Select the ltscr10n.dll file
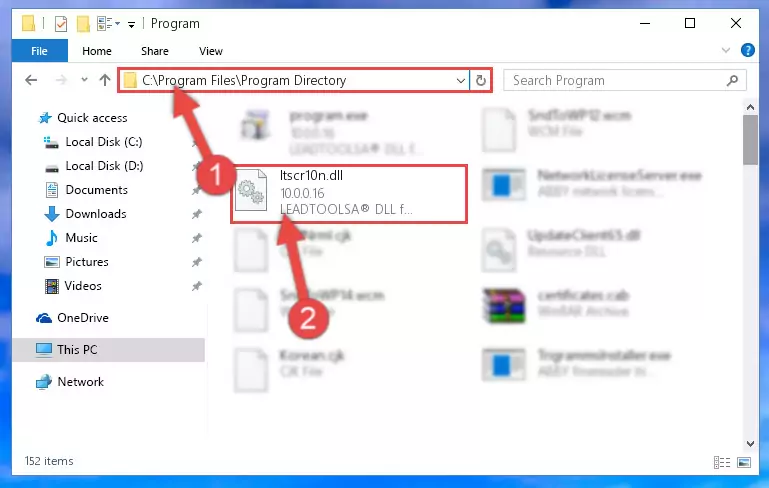Viewport: 769px width, 488px height. pos(349,194)
